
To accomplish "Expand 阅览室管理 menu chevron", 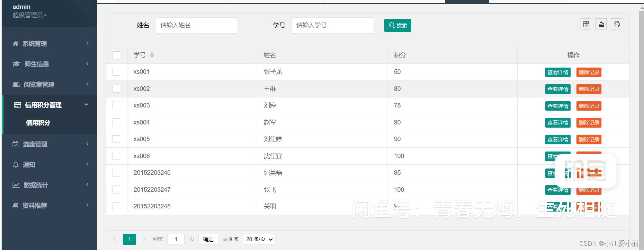I will coord(87,84).
